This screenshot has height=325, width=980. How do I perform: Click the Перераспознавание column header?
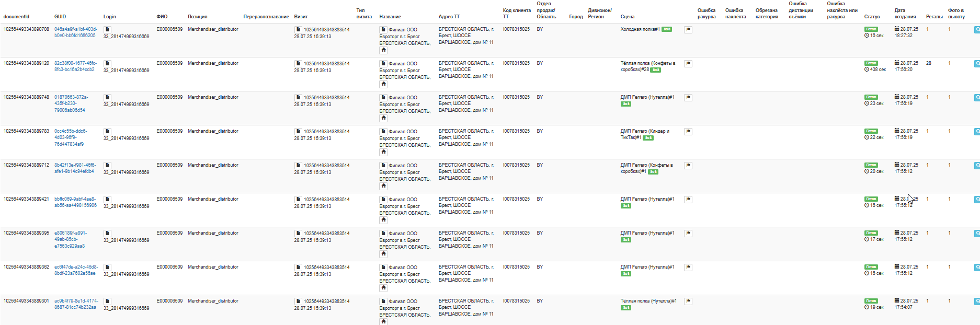(266, 17)
